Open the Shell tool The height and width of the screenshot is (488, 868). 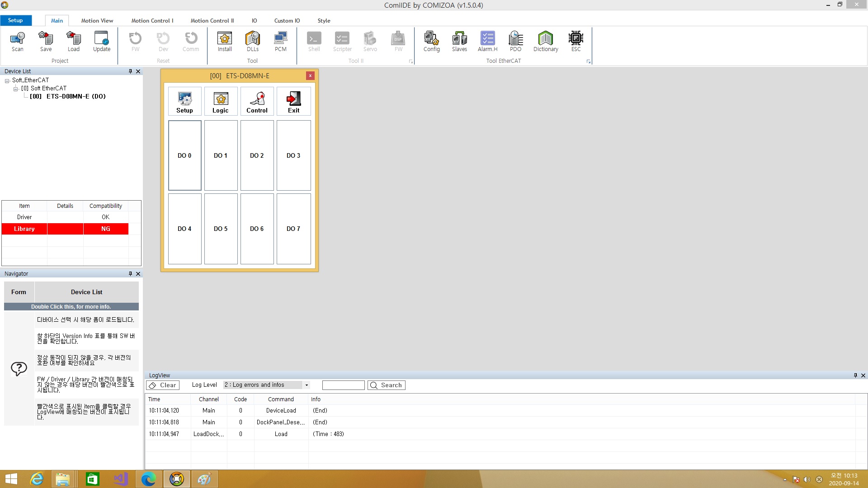coord(314,42)
